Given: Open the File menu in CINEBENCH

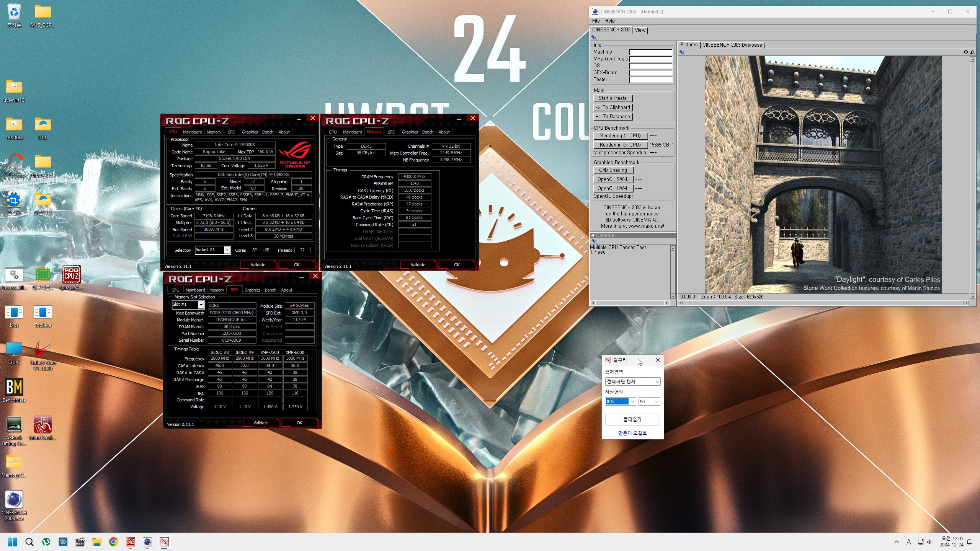Looking at the screenshot, I should 596,21.
